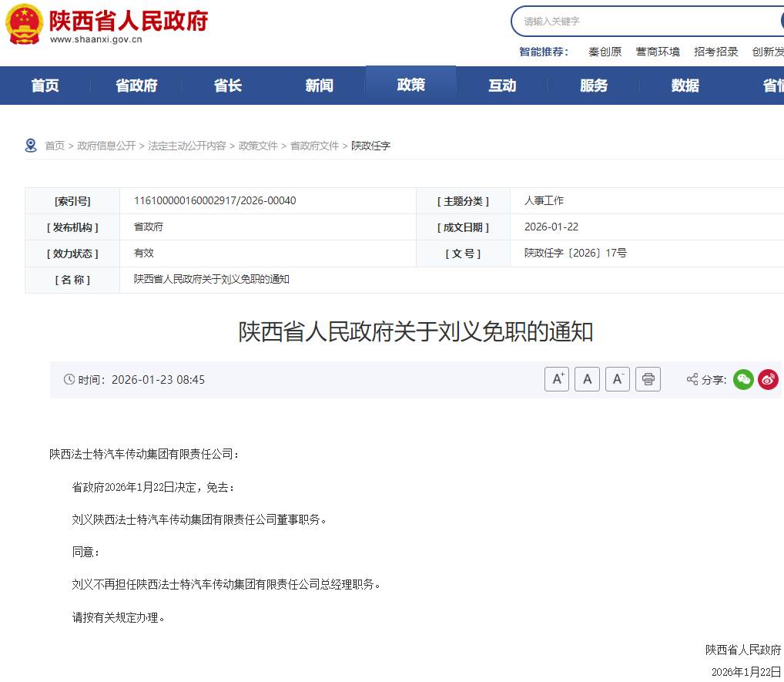Click 招考招录 under 智能推荐
This screenshot has width=784, height=682.
coord(717,52)
